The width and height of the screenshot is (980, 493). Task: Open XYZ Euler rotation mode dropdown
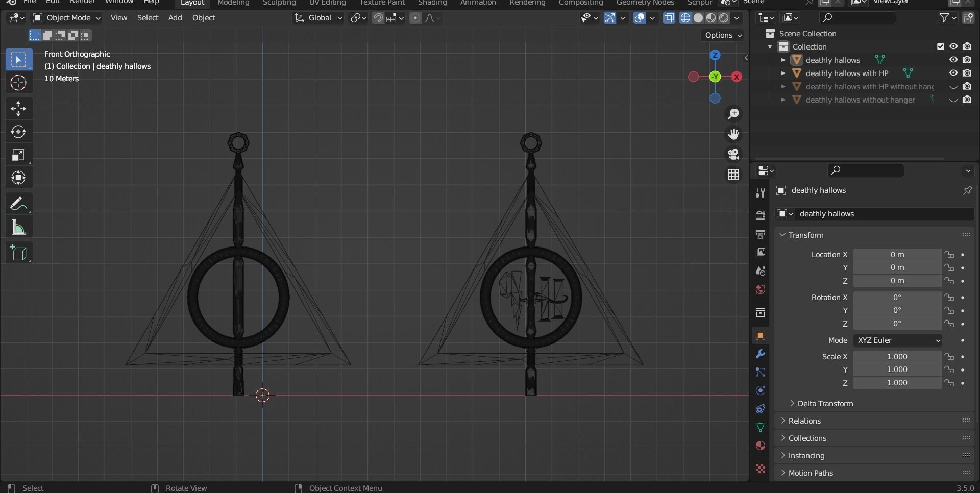click(x=898, y=340)
